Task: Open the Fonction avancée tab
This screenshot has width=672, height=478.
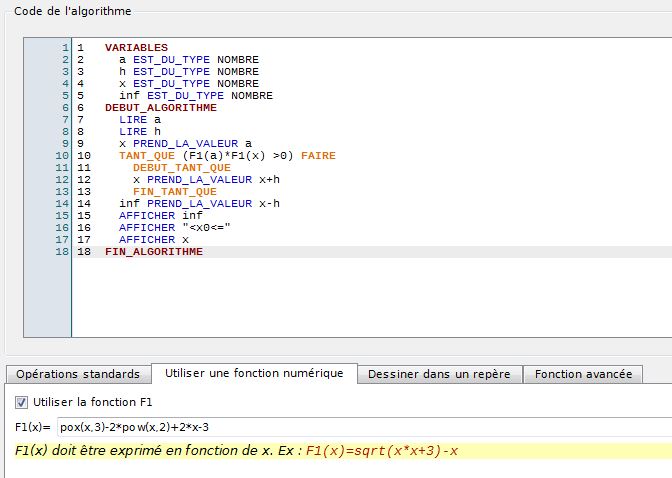Action: click(583, 374)
